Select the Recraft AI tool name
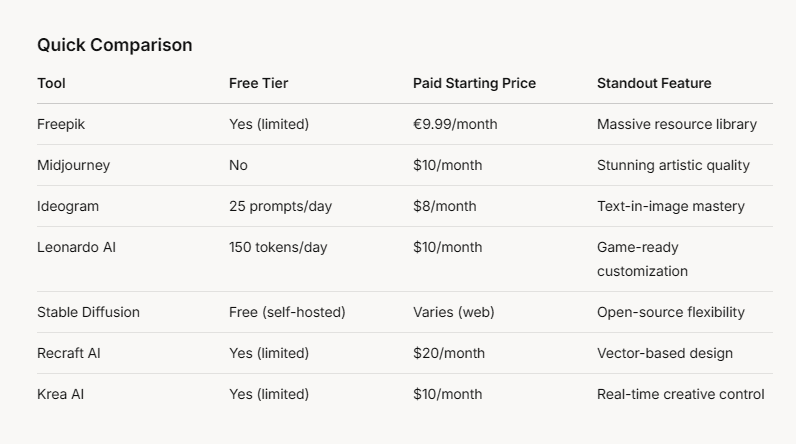 [x=69, y=353]
